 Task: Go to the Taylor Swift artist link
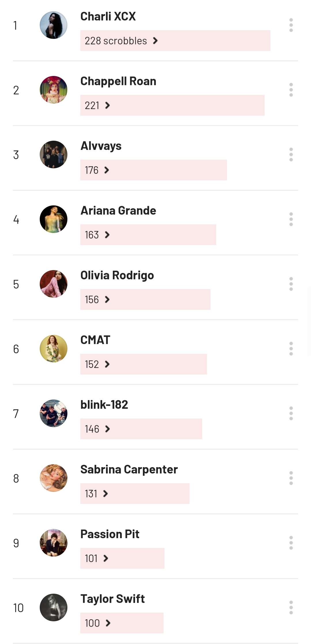pos(112,599)
